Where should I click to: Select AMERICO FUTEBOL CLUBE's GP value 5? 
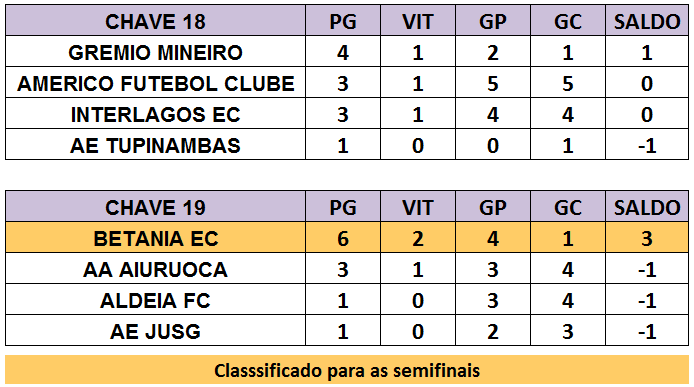[493, 82]
